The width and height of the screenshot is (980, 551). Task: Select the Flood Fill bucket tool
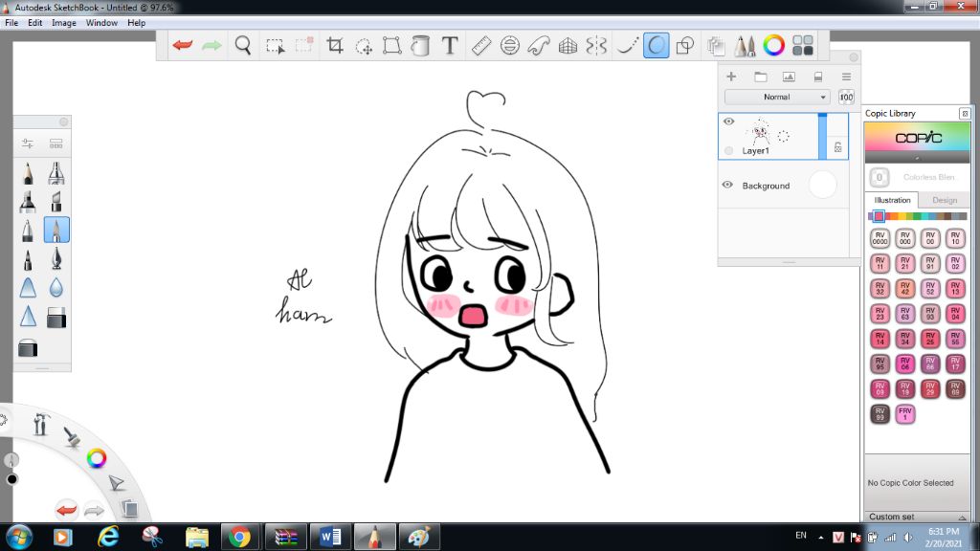click(x=421, y=46)
